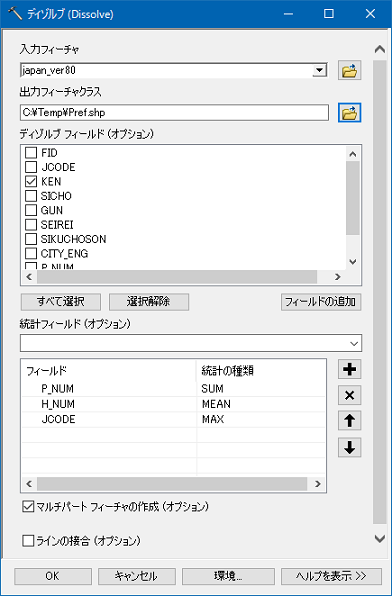Click the japan_ver80 input text field
392x596 pixels.
tap(166, 70)
